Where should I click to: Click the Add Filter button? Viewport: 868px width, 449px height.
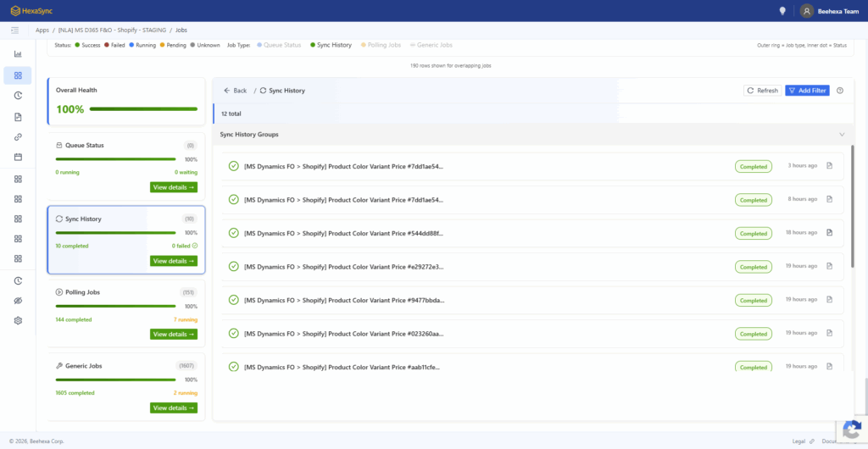pyautogui.click(x=807, y=91)
